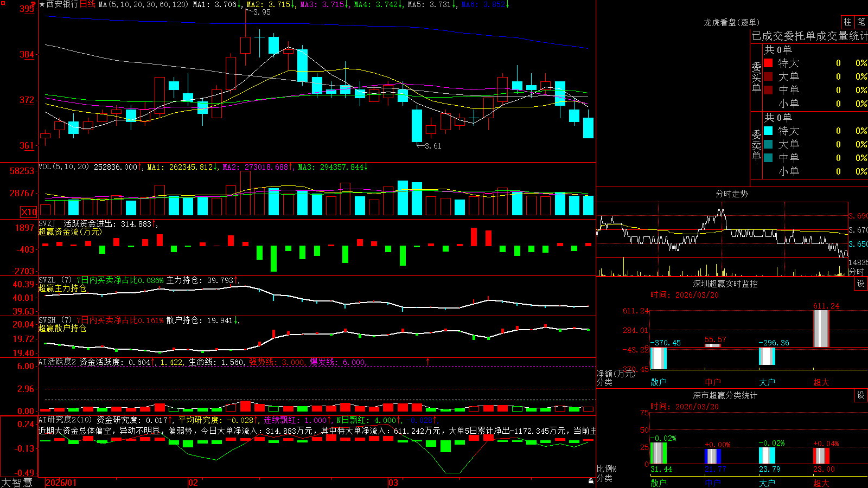
Task: Click the teal 中单 sell order swatch
Action: (768, 158)
